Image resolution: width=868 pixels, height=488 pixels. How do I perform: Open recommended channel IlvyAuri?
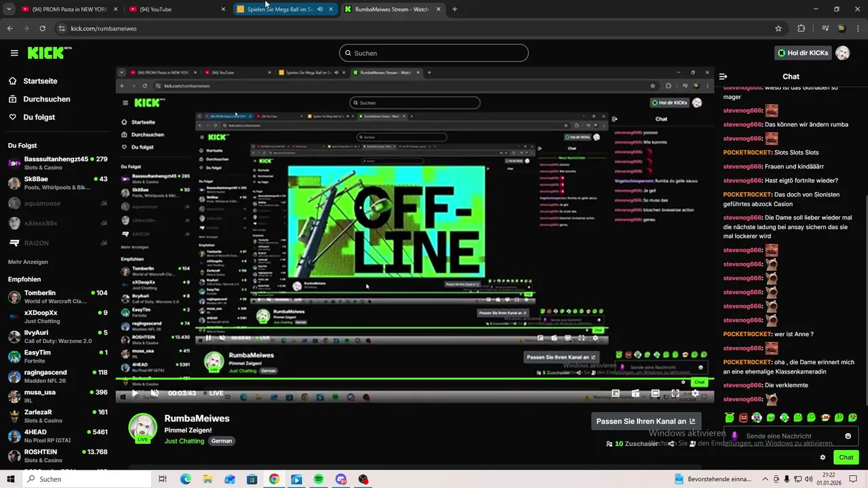(58, 337)
